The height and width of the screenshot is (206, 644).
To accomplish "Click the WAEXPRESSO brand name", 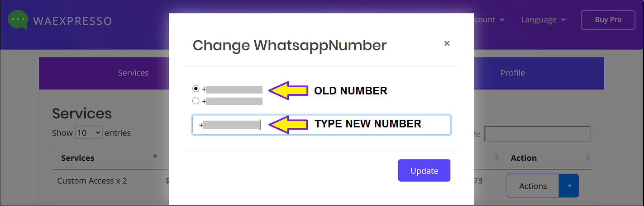I will click(x=72, y=21).
